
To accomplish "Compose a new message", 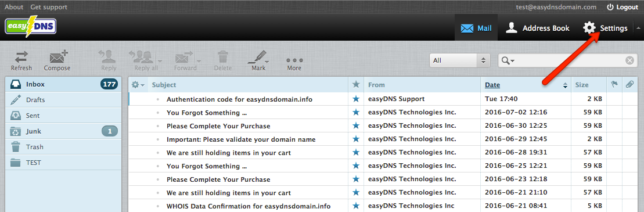I will pyautogui.click(x=57, y=60).
